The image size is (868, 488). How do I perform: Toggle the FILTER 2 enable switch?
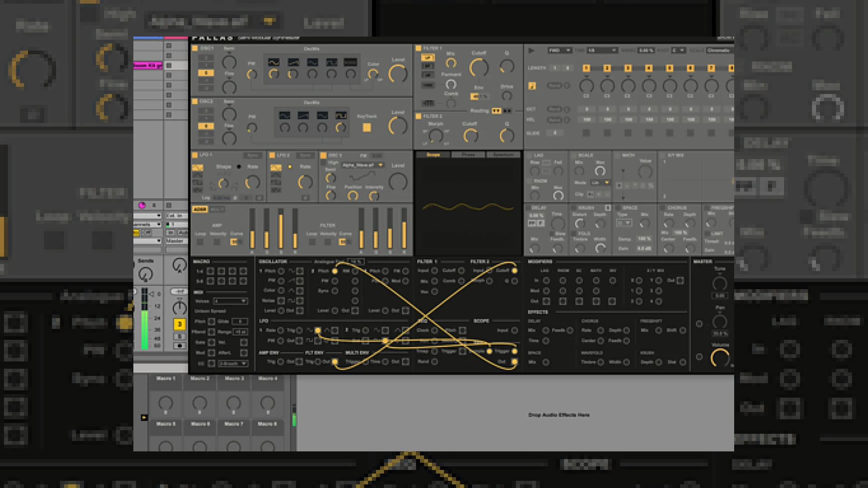419,116
